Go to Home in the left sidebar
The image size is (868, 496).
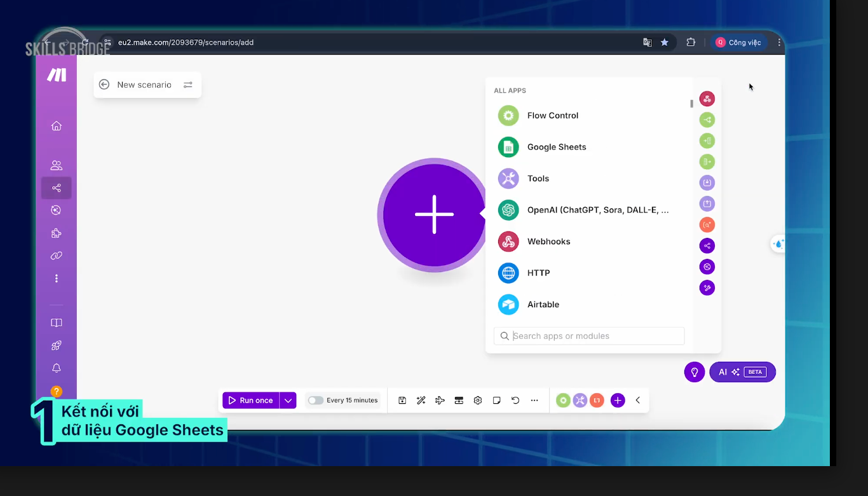(57, 126)
